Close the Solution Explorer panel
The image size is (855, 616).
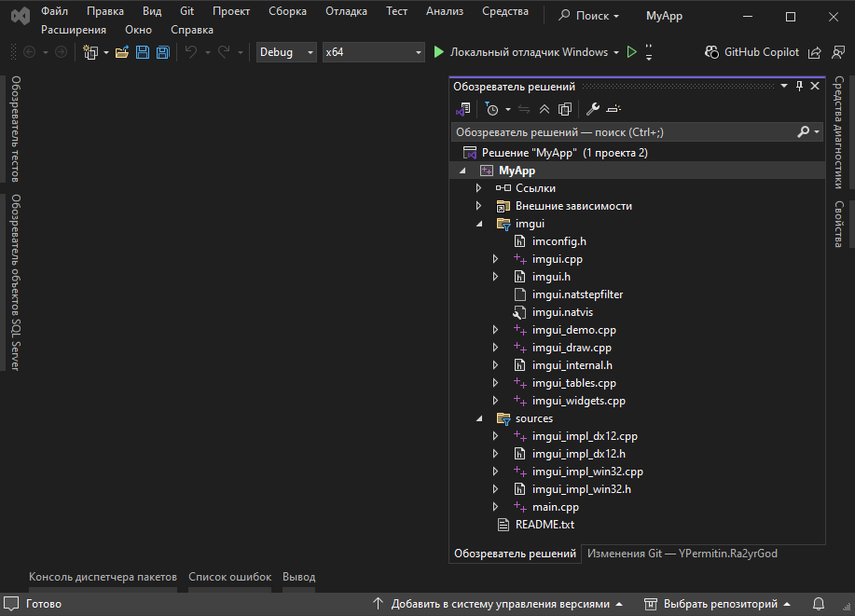click(x=815, y=86)
